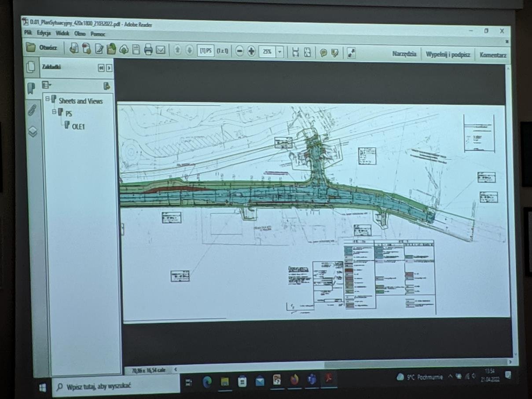Screen dimensions: 532x399
Task: Expand the Zakładki panel arrow button
Action: [109, 68]
